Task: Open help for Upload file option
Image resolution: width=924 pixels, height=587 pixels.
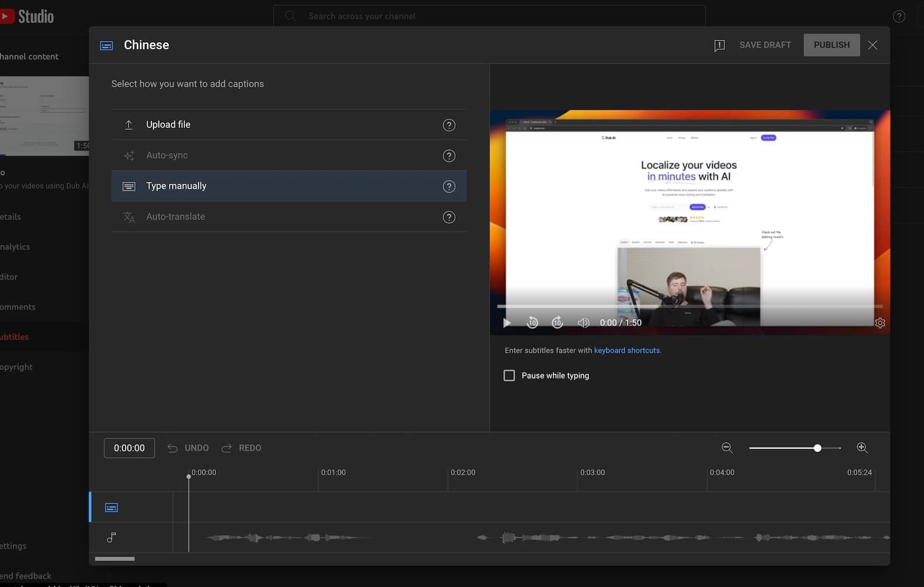Action: [449, 125]
